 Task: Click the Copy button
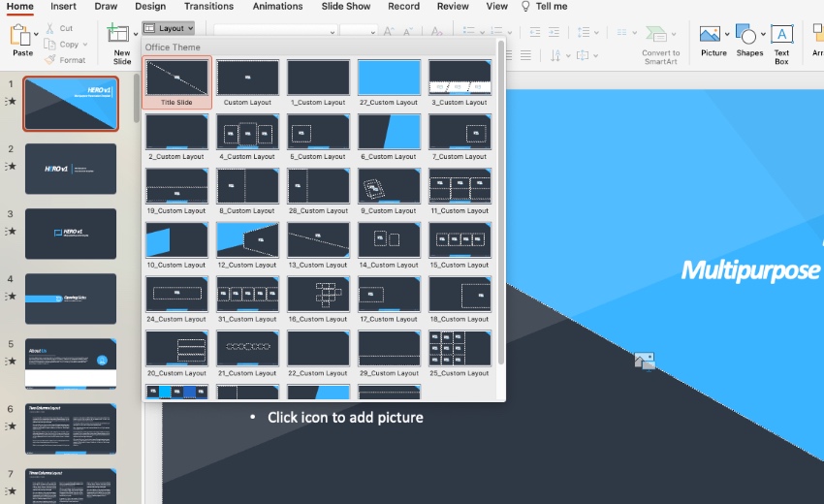click(x=63, y=45)
